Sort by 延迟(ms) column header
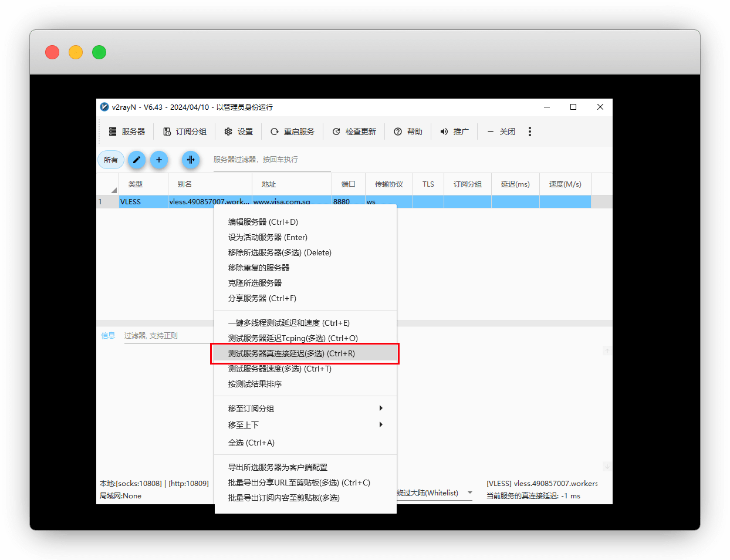Screen dimensions: 730x560 pyautogui.click(x=515, y=184)
